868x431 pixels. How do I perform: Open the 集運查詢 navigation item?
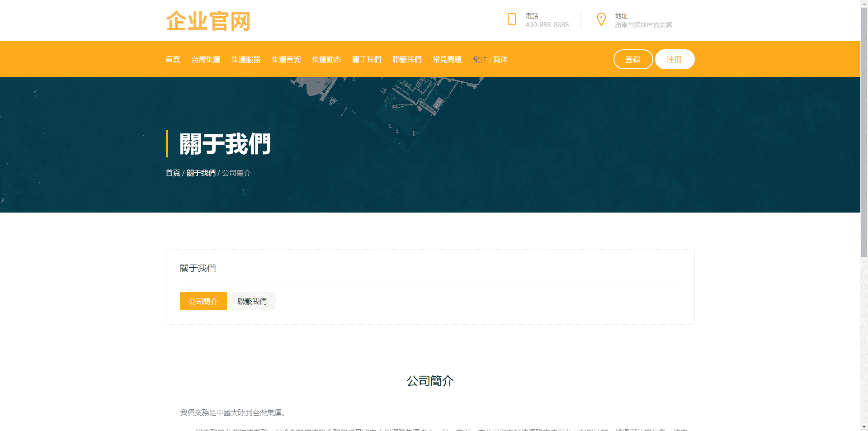point(286,59)
